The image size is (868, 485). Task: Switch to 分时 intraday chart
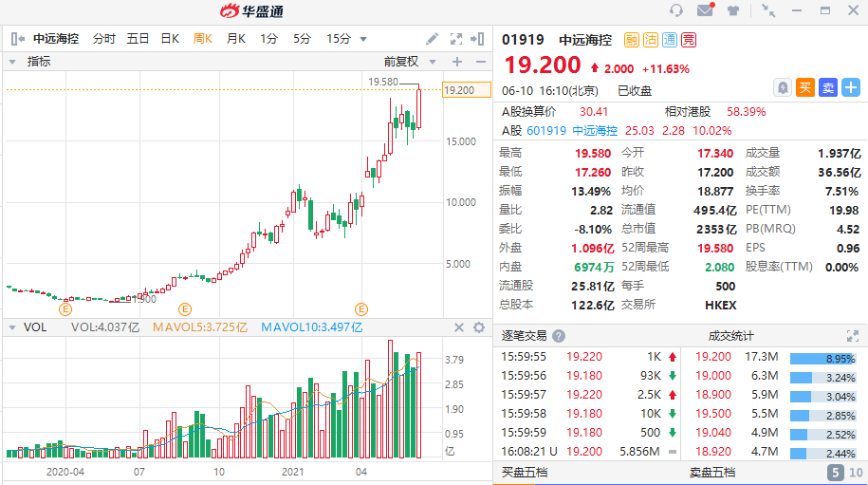(x=103, y=39)
